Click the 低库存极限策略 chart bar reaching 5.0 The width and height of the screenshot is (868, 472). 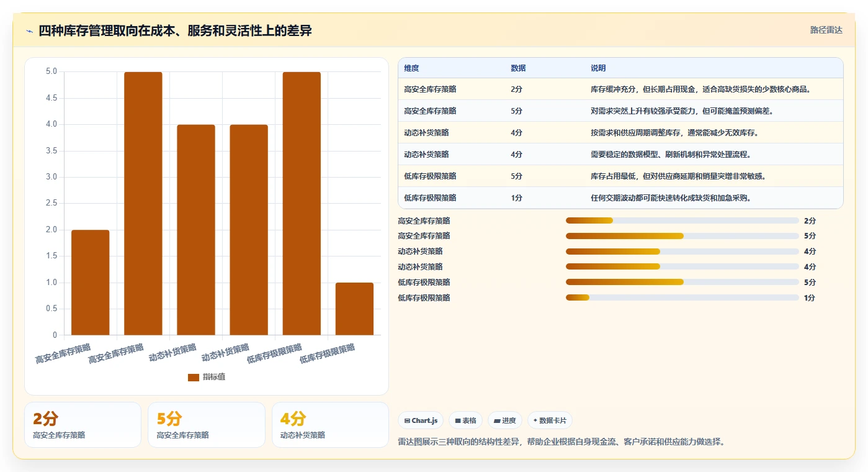pos(302,204)
